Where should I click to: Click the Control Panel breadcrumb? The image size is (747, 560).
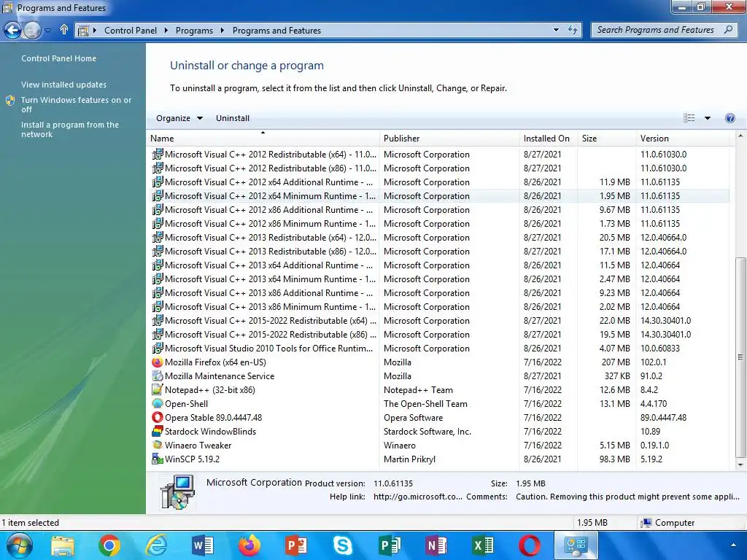point(130,31)
